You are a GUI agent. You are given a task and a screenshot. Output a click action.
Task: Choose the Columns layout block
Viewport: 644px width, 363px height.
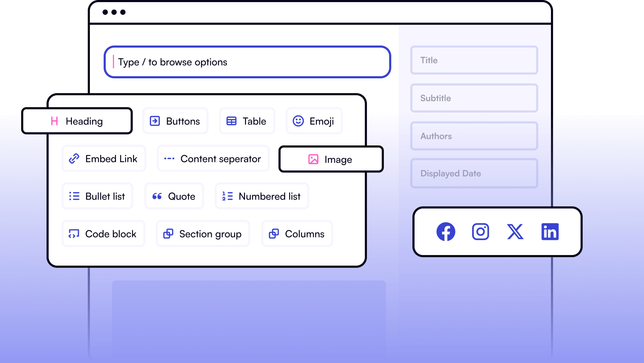(297, 234)
